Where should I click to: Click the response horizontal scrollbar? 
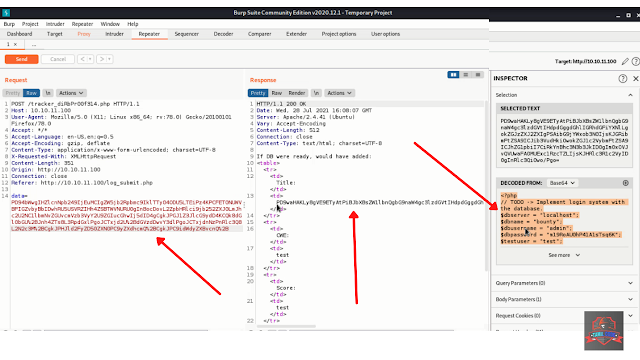287,327
